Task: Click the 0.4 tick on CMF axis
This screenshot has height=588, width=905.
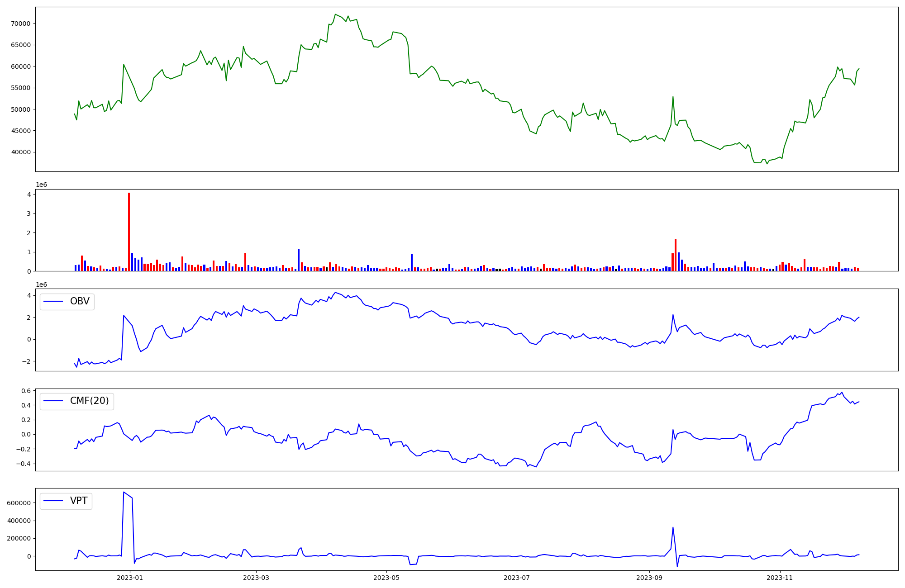Action: click(x=26, y=405)
